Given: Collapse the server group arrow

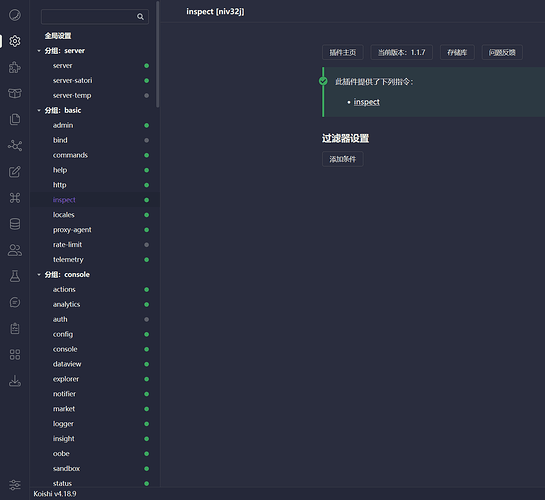Looking at the screenshot, I should pos(39,51).
